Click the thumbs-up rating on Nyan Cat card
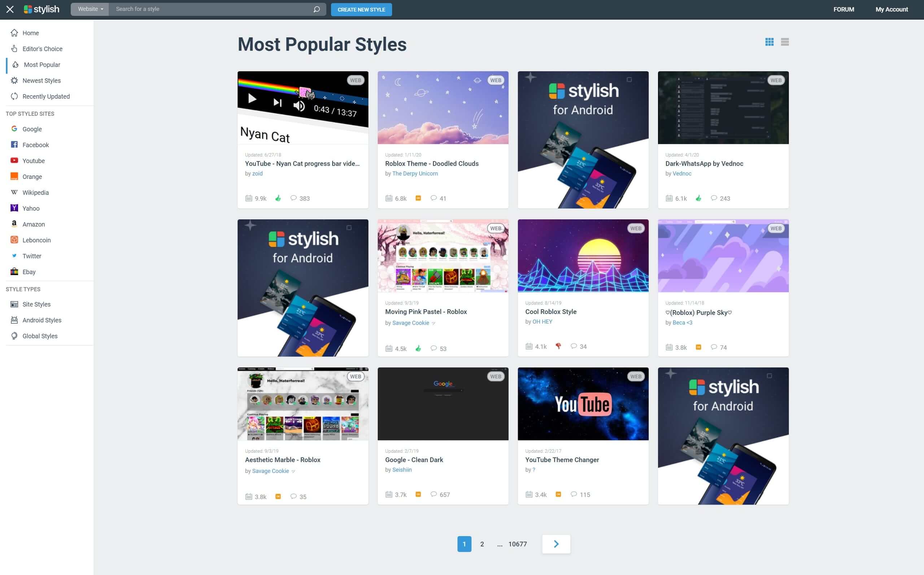This screenshot has width=924, height=575. pyautogui.click(x=278, y=198)
